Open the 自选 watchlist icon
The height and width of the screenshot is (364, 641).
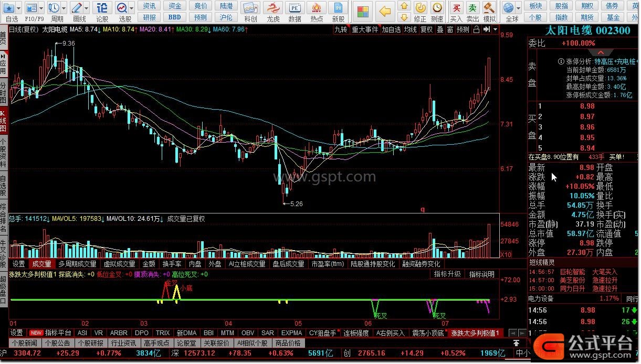click(x=9, y=8)
